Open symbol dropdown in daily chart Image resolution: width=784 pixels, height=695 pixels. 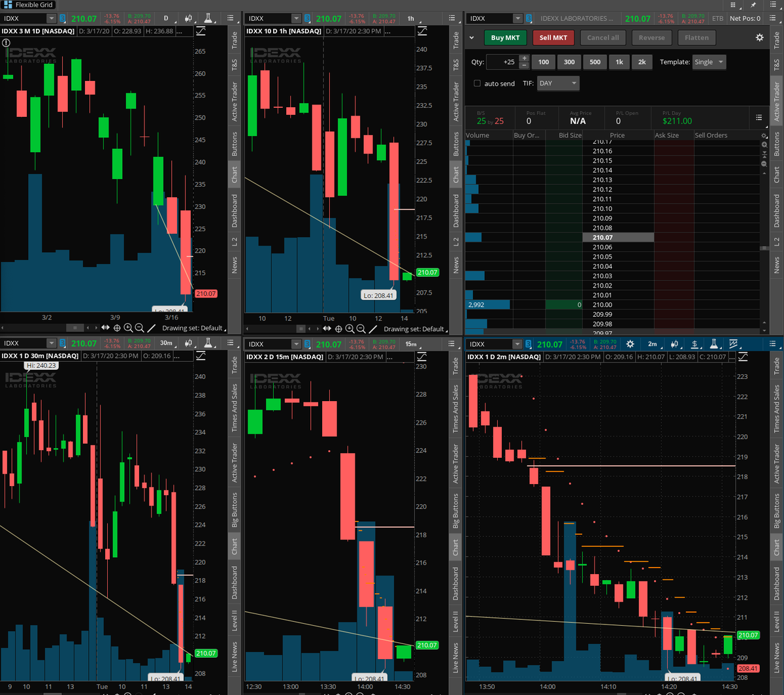[x=52, y=18]
